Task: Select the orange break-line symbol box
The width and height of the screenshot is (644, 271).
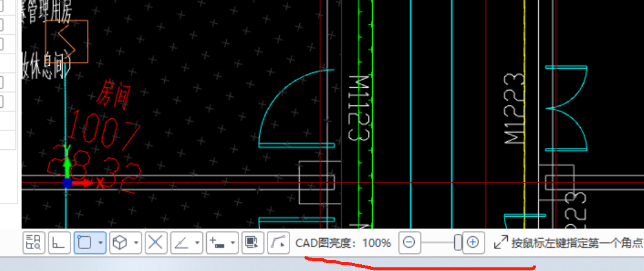Action: [x=66, y=41]
